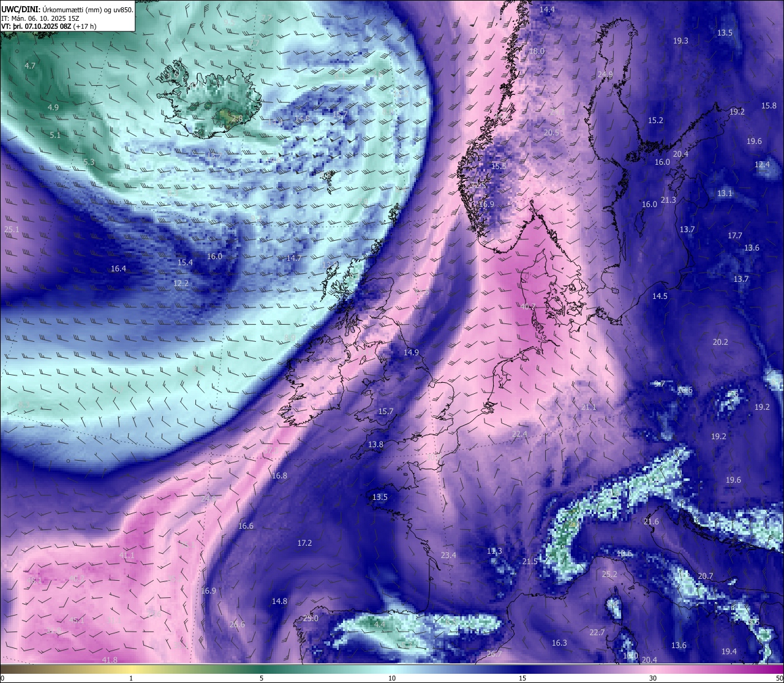Click the 1 tick label on color scale
Screen dimensions: 784x683
coord(131,678)
